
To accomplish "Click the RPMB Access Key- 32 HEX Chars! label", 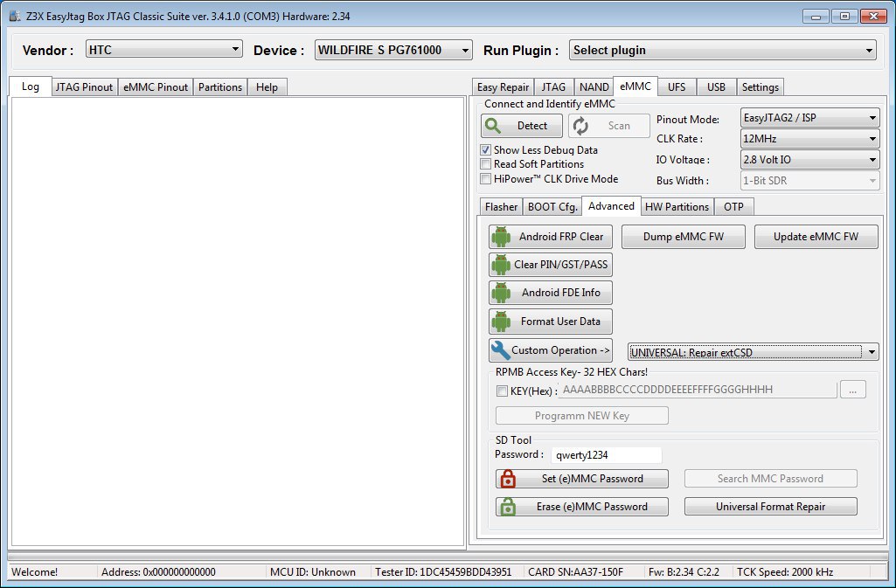I will [x=572, y=372].
